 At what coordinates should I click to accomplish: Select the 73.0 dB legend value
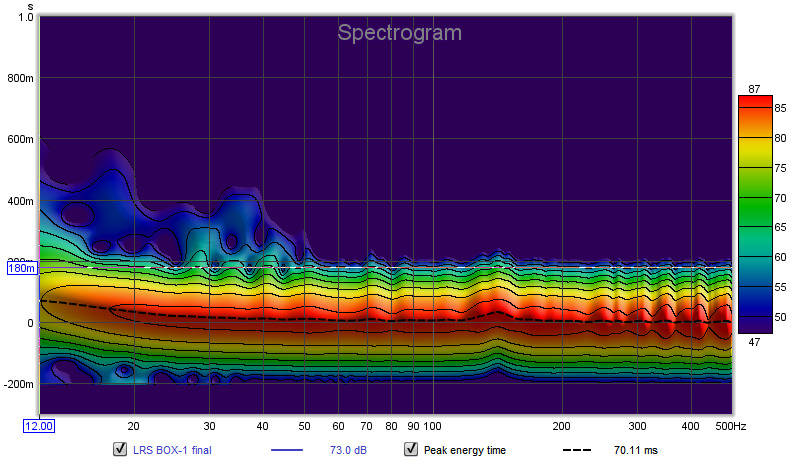[348, 450]
